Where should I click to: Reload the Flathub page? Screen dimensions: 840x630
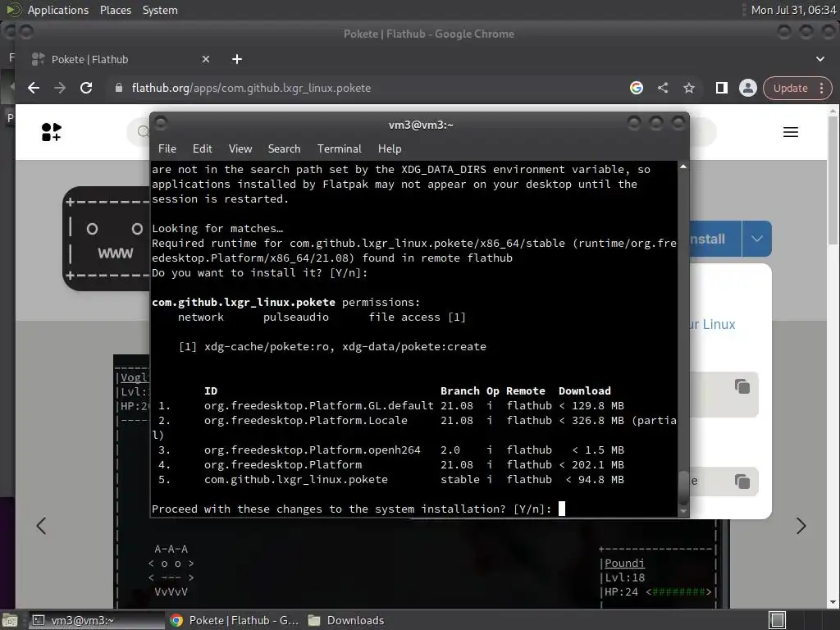tap(86, 88)
